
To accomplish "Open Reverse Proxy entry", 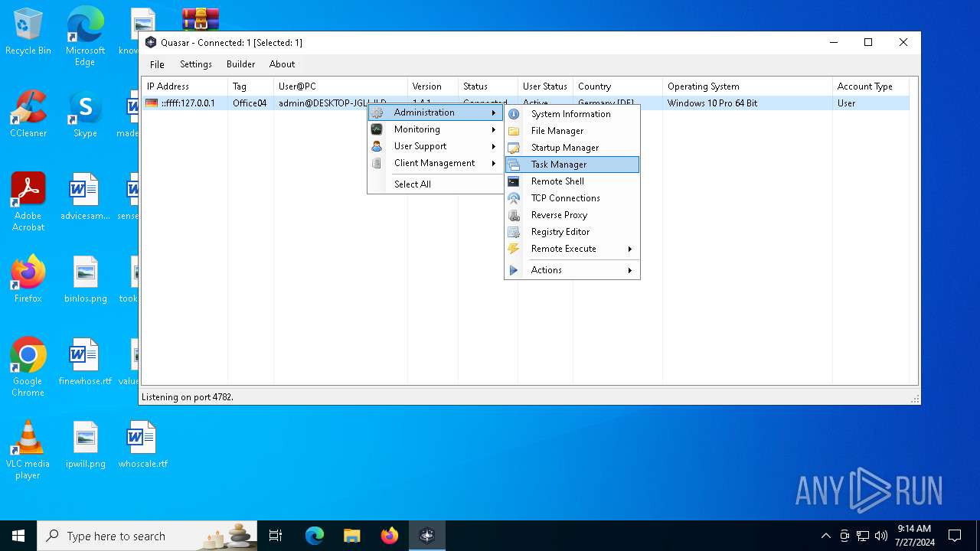I will (x=571, y=215).
